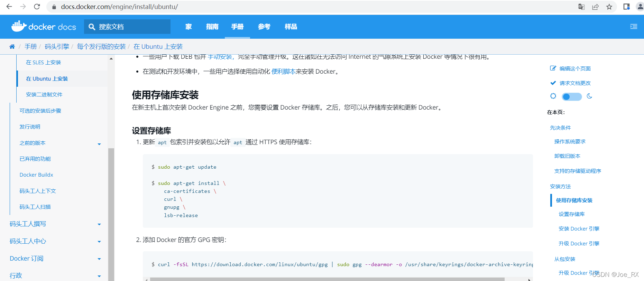Open 已弃用的功能 in the sidebar
Screen dimensions: 644x281
click(x=35, y=159)
